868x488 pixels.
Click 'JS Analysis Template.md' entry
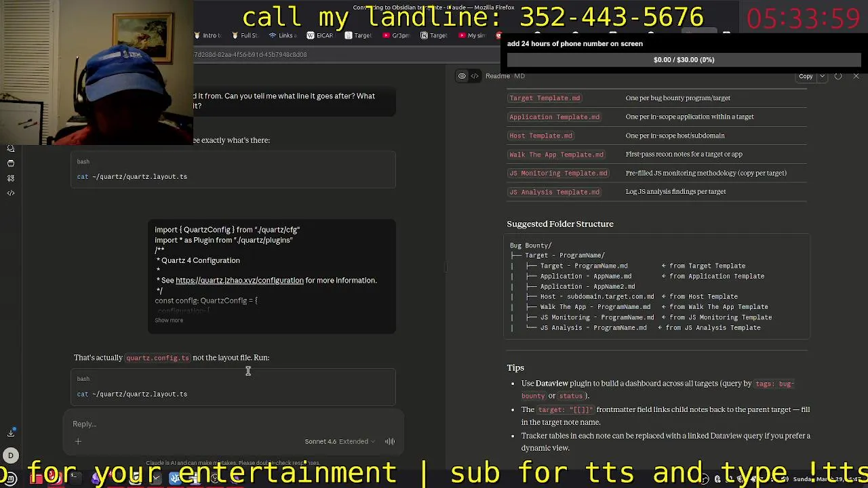[x=554, y=192]
